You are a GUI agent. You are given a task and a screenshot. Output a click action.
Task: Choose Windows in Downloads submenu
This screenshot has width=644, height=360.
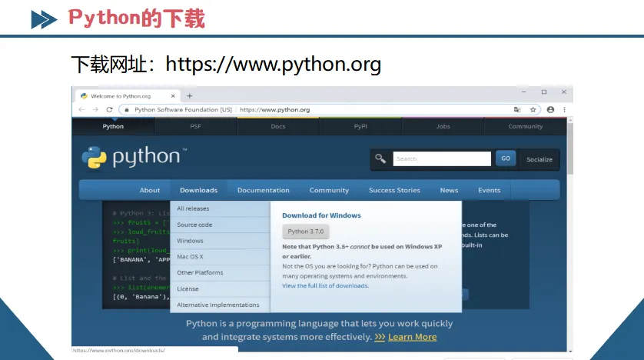(x=220, y=241)
